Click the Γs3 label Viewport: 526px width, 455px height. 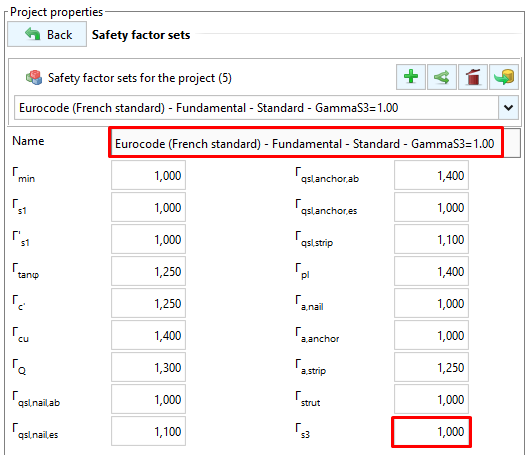coord(303,431)
